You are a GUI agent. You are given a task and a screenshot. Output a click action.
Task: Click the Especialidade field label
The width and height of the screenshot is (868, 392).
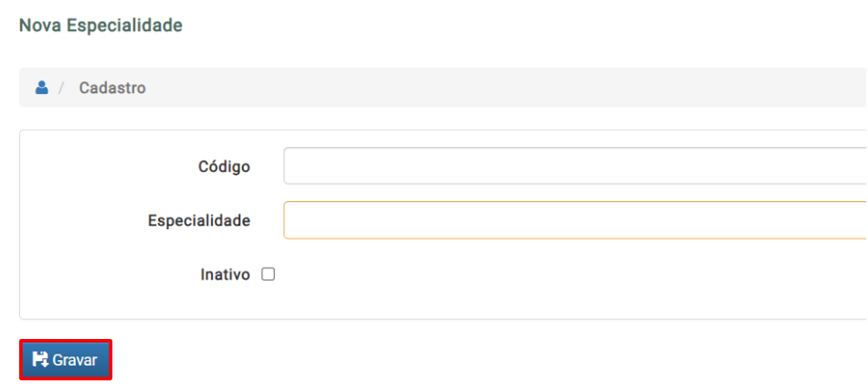pos(199,221)
